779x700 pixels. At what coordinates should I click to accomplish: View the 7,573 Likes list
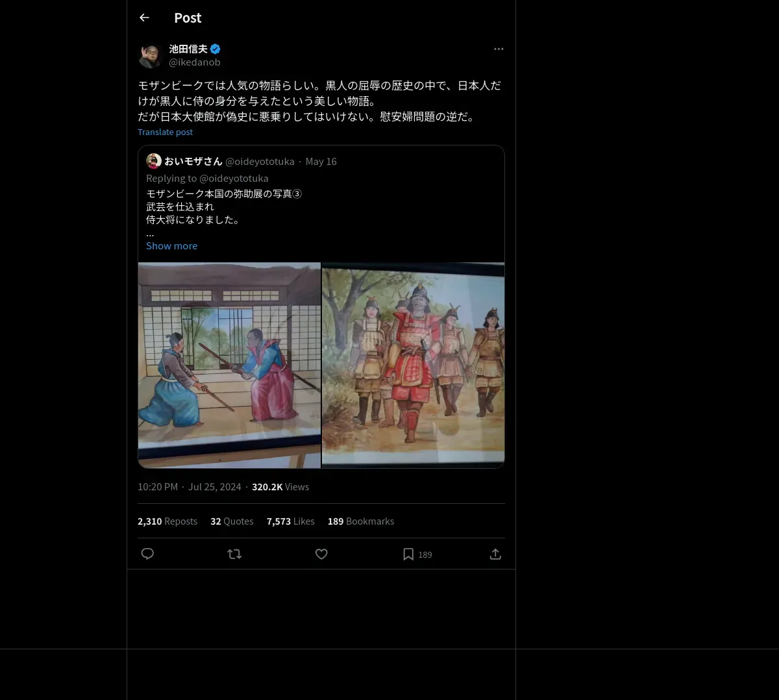(x=291, y=521)
